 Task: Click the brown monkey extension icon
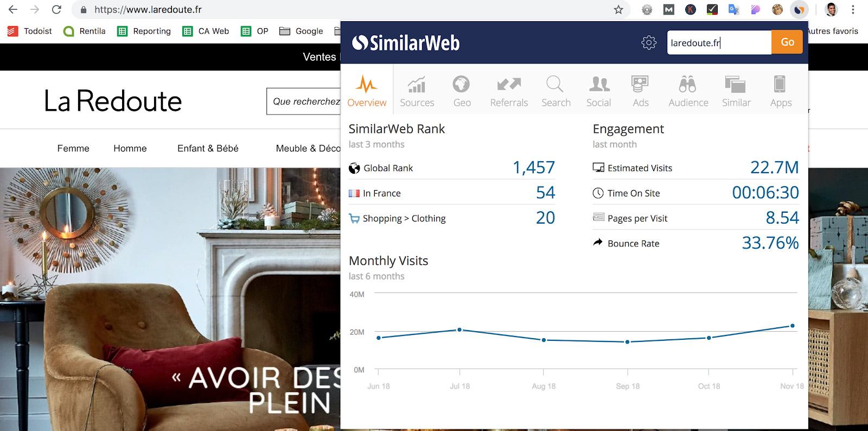[777, 9]
